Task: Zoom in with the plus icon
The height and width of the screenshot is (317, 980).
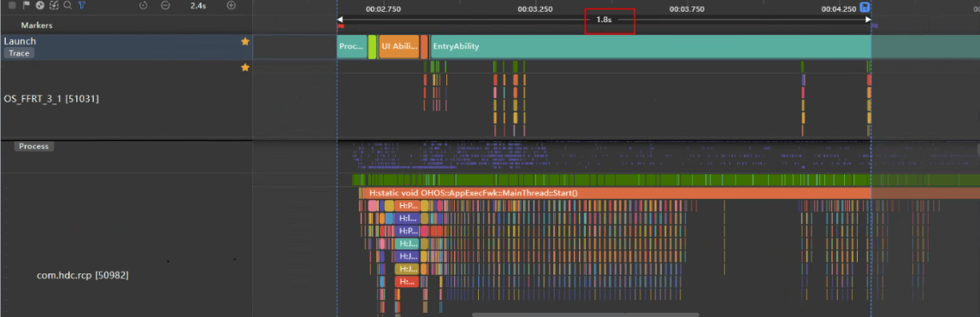Action: 231,5
